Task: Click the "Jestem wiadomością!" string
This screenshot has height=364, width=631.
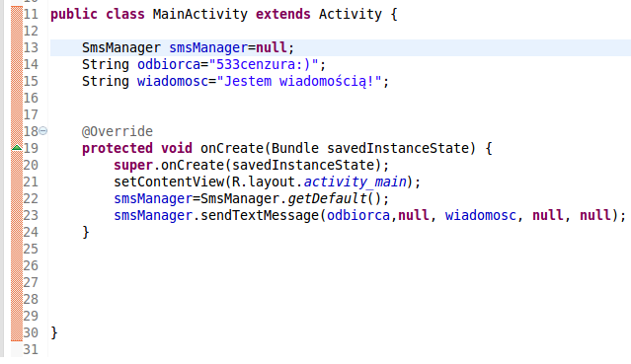Action: click(299, 81)
